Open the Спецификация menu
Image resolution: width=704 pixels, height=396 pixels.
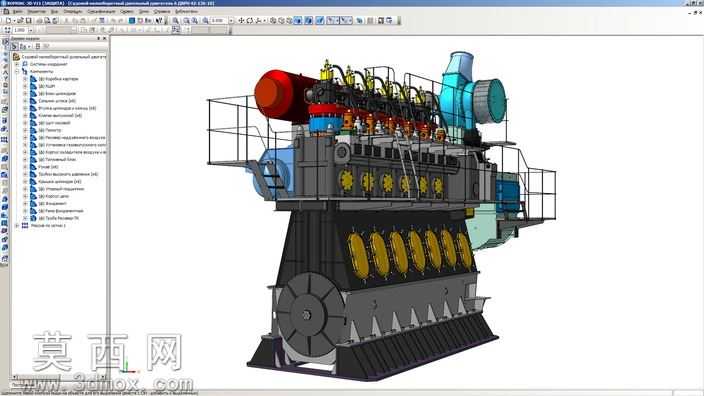(101, 12)
